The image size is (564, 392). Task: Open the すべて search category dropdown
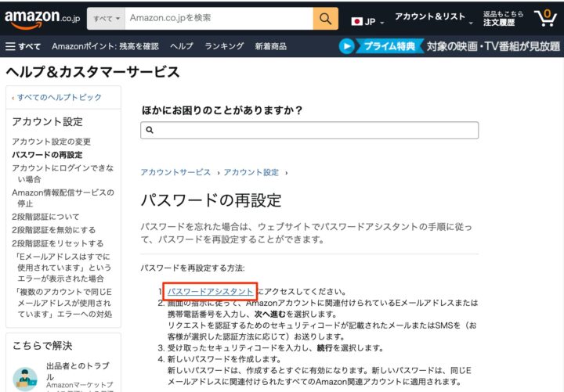click(106, 18)
